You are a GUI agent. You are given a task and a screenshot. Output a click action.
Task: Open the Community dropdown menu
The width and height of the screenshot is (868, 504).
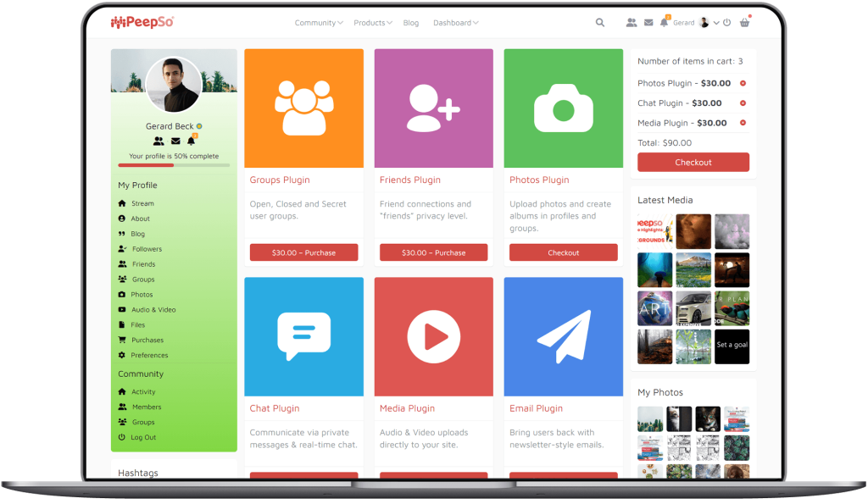tap(319, 23)
